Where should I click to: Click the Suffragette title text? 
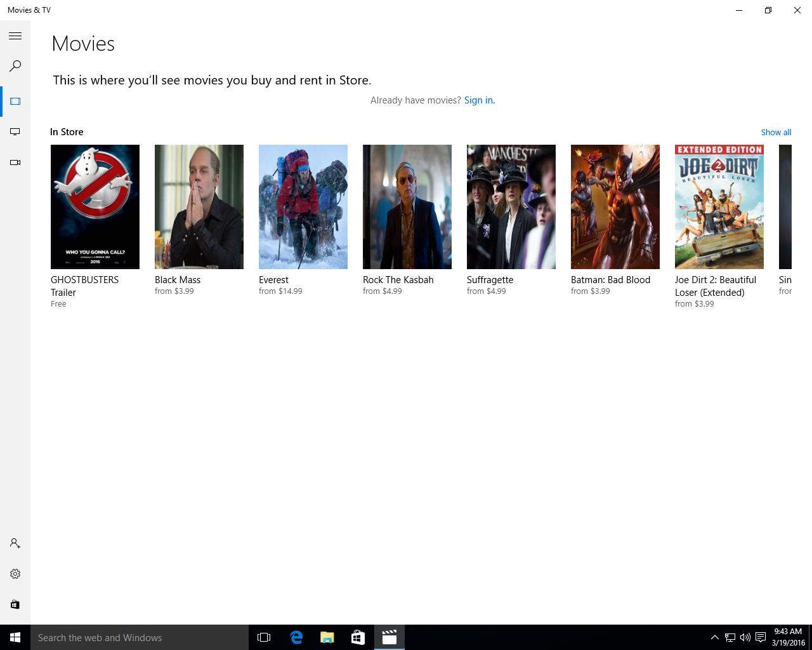490,280
